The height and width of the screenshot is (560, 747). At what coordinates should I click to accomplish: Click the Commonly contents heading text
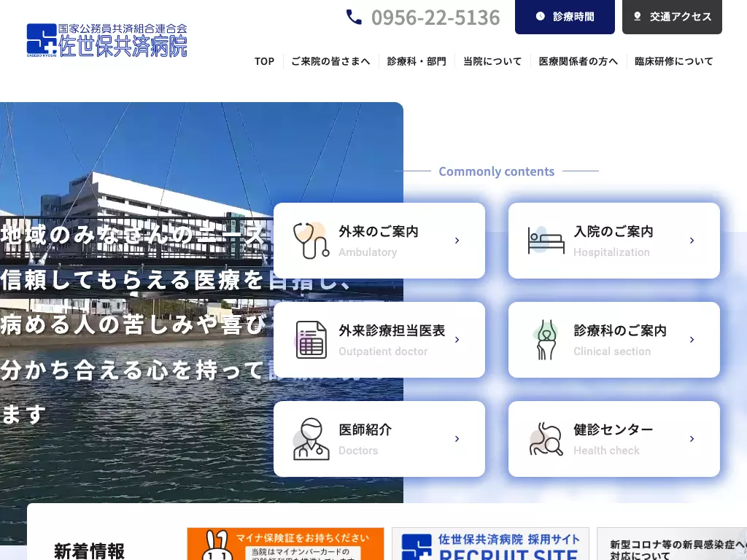[496, 171]
